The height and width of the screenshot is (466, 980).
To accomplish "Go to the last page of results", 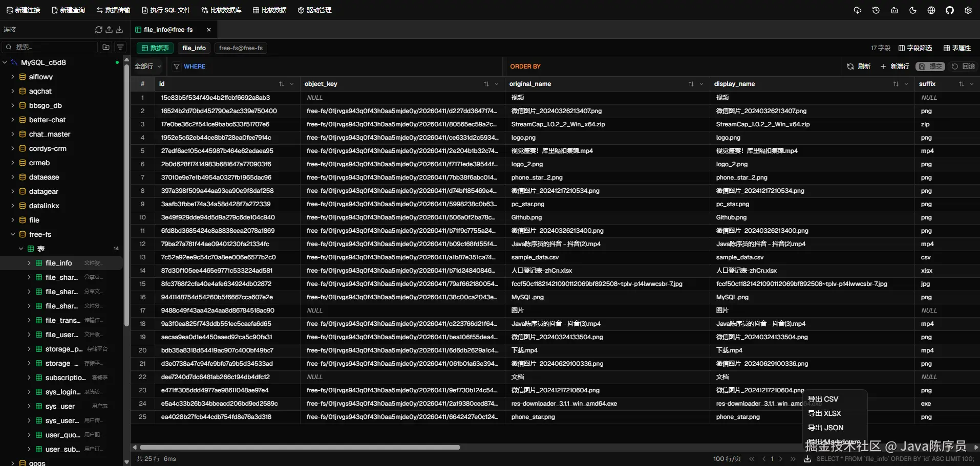I will tap(793, 459).
